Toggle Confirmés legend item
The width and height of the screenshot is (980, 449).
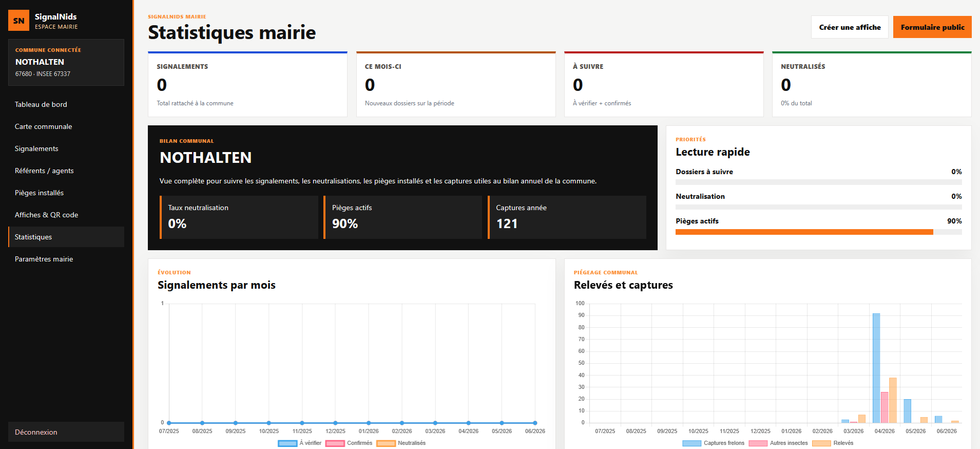[x=349, y=443]
